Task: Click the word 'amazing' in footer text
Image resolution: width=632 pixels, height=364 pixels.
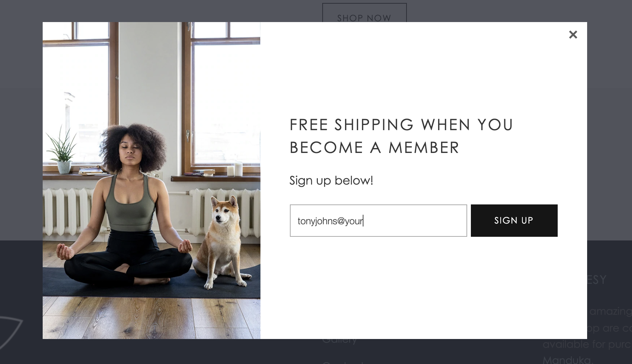Action: 610,311
